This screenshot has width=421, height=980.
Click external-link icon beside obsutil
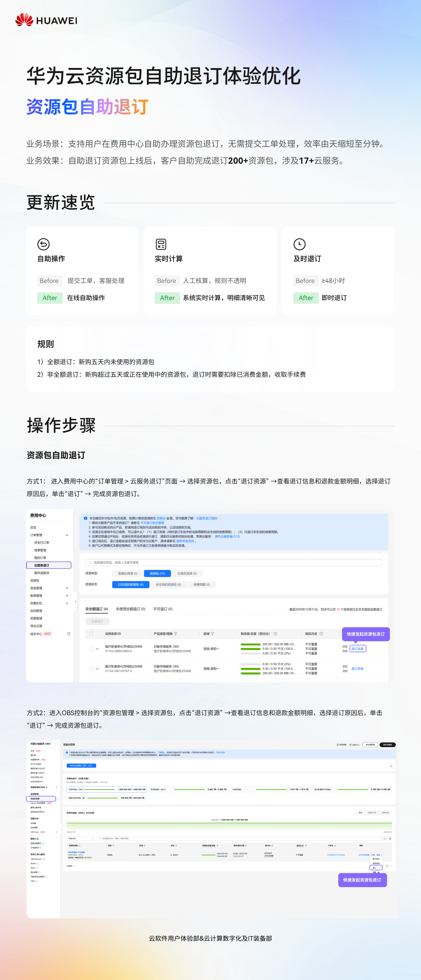(x=38, y=864)
